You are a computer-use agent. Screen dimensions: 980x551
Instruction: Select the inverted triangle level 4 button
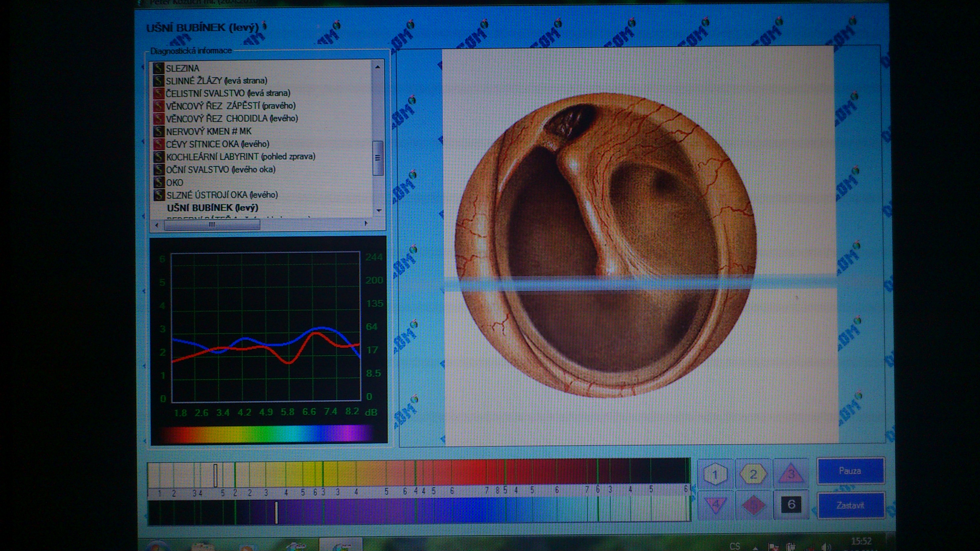(x=715, y=505)
